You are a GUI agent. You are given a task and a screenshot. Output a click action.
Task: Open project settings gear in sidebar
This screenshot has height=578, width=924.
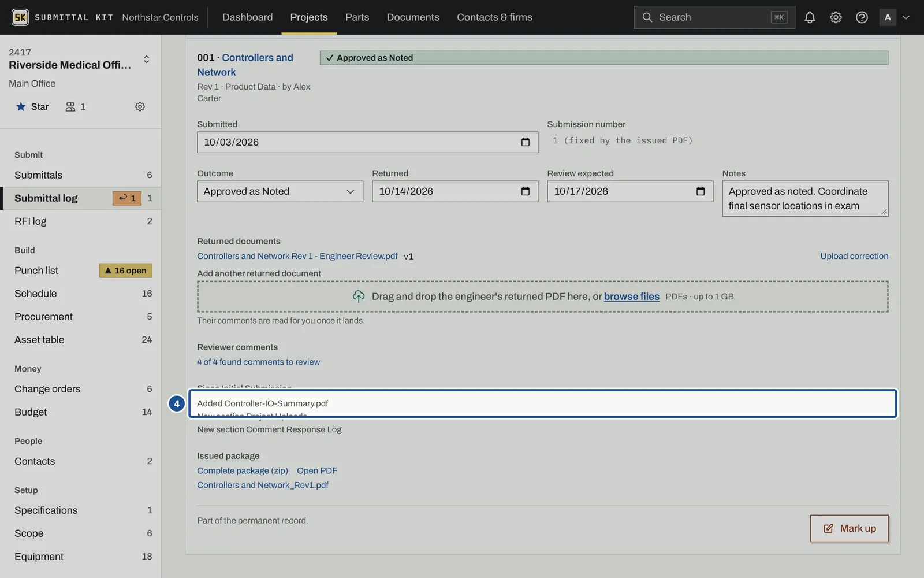pyautogui.click(x=140, y=106)
